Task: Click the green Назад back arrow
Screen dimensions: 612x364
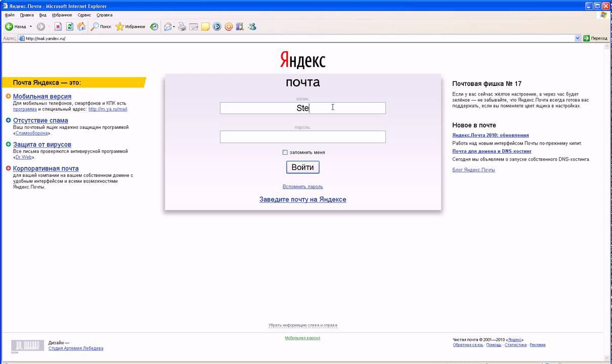Action: click(9, 26)
